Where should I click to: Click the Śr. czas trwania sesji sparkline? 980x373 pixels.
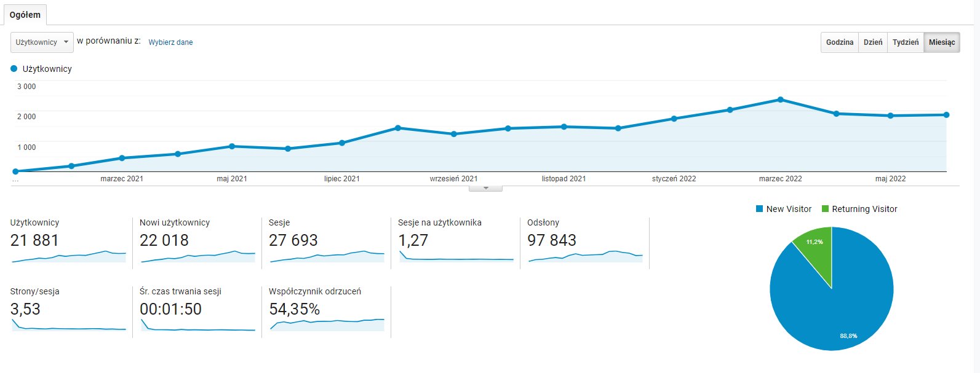pyautogui.click(x=197, y=325)
